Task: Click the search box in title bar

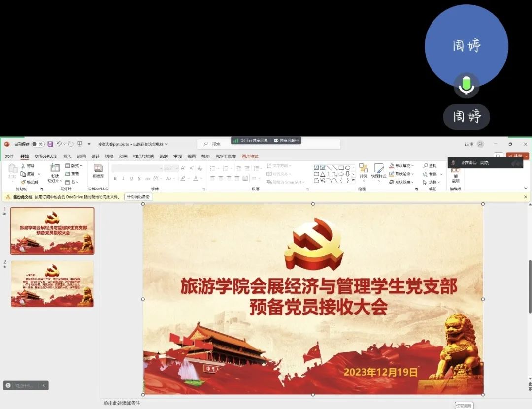Action: pyautogui.click(x=269, y=144)
